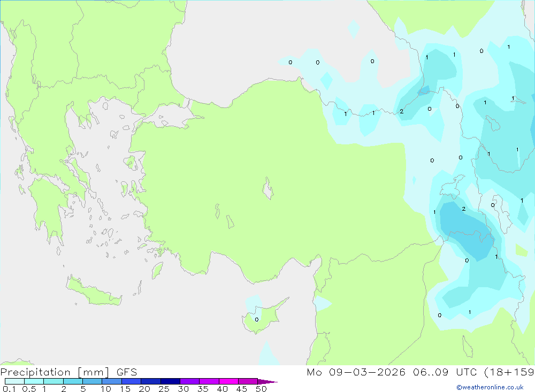Select the 20–25 mm dark blue swatch

pos(150,381)
